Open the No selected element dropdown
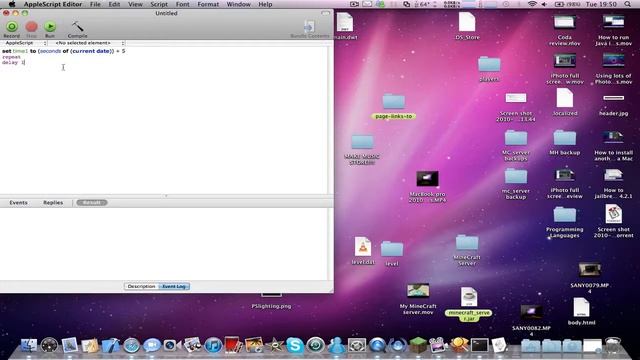 click(87, 43)
